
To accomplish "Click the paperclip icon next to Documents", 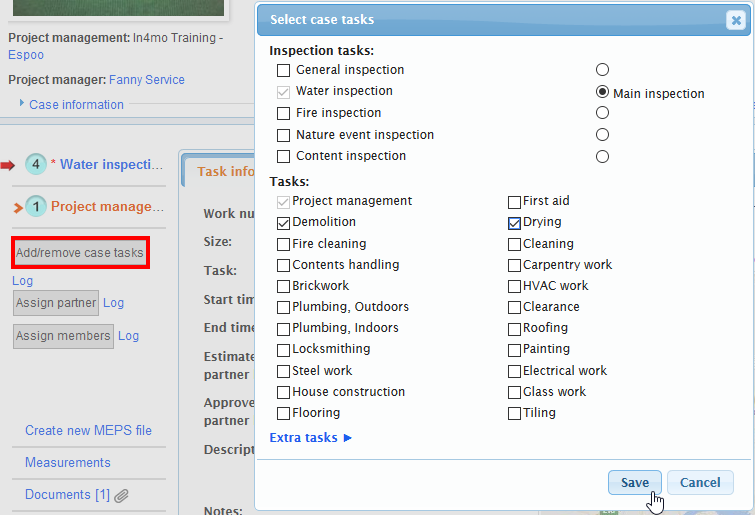I will click(x=122, y=495).
